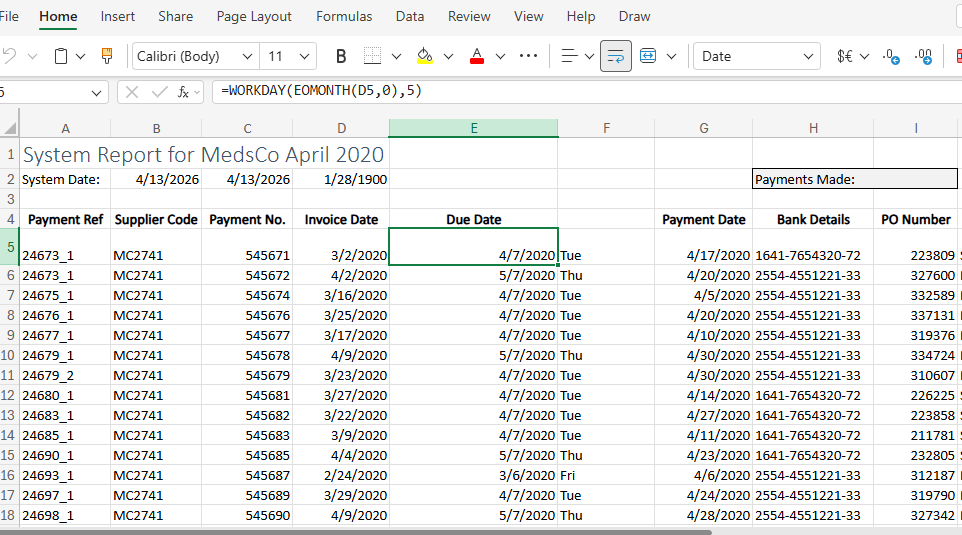Switch to the Page Layout tab

click(x=254, y=17)
